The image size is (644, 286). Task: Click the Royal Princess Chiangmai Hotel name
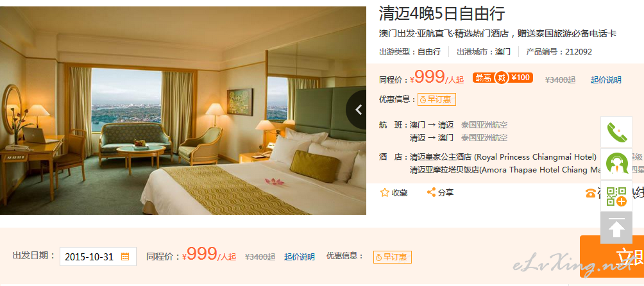click(x=503, y=157)
